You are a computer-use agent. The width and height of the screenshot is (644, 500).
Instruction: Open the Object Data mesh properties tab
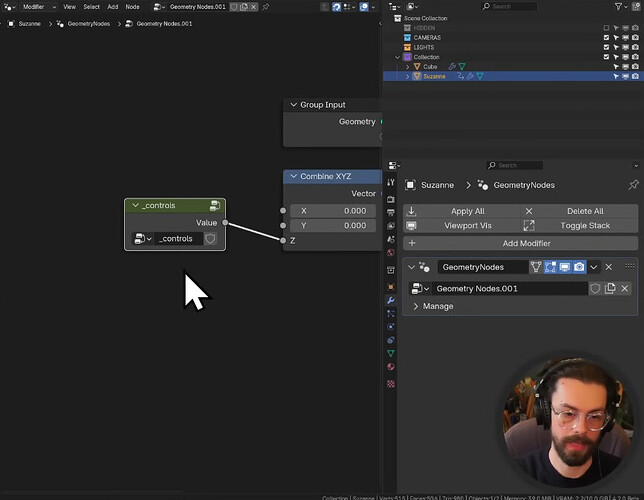point(391,353)
